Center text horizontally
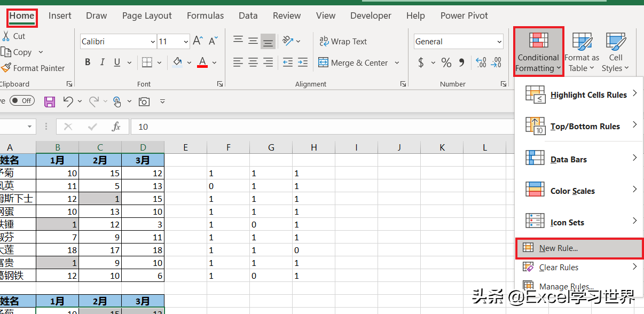This screenshot has width=644, height=314. coord(253,62)
